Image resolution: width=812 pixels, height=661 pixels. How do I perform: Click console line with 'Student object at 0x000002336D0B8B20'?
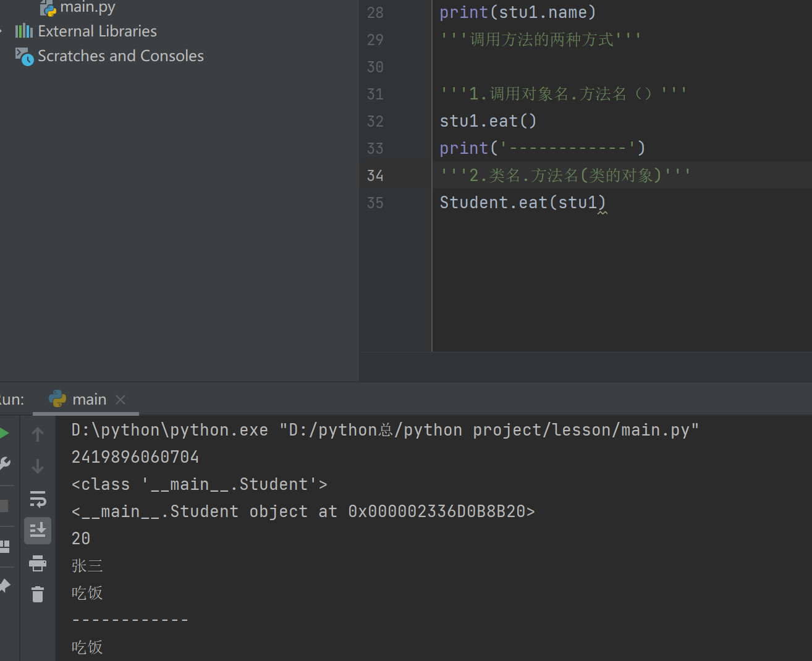click(x=303, y=512)
